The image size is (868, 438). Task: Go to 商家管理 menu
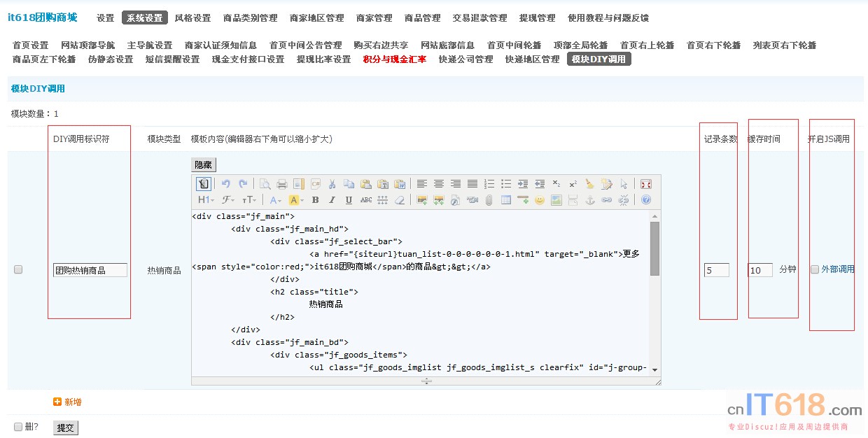[x=374, y=18]
